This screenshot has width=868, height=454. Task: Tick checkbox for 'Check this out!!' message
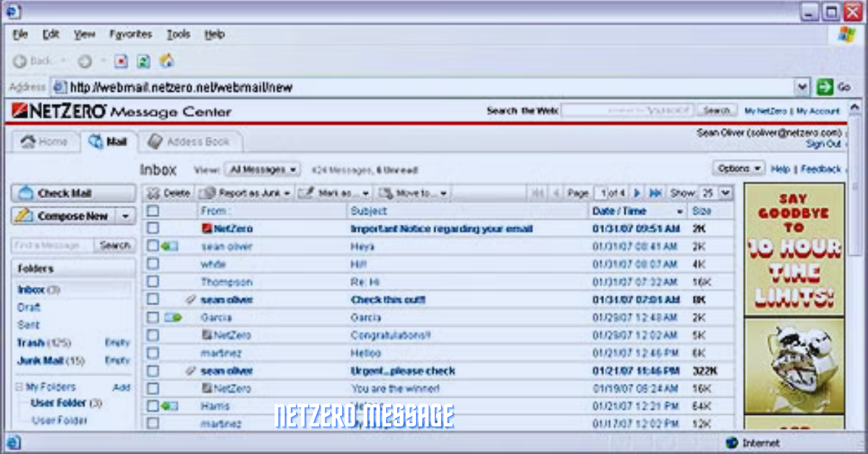[153, 299]
